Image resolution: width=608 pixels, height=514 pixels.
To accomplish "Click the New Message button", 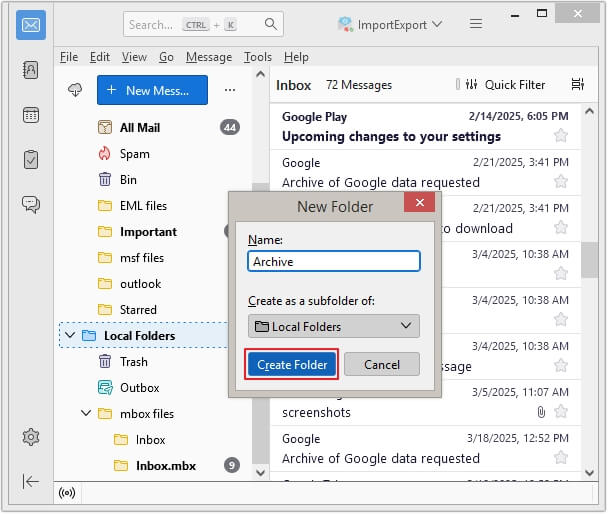I will pos(152,90).
